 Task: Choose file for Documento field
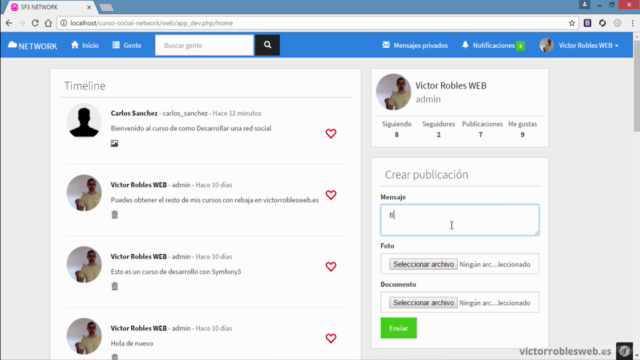[x=423, y=302]
